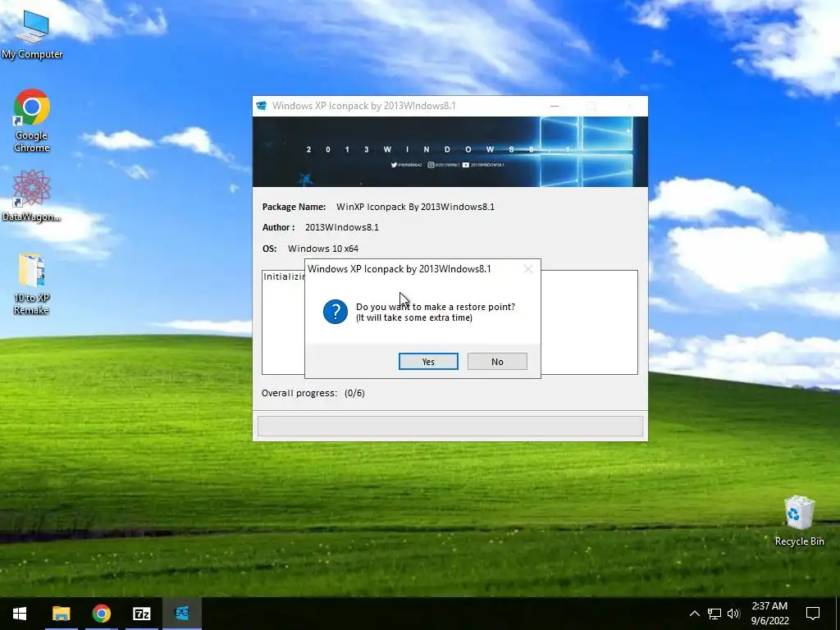Viewport: 840px width, 630px height.
Task: Click the Instagram icon in the banner
Action: click(x=431, y=165)
